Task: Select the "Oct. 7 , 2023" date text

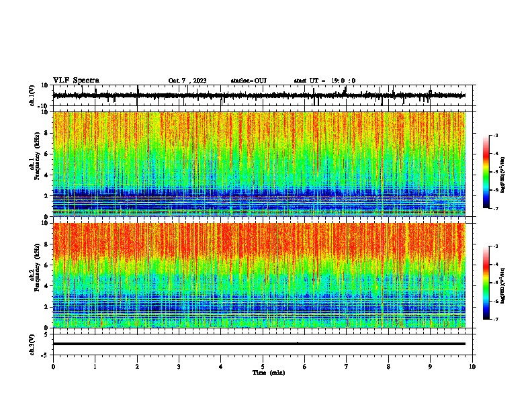Action: pyautogui.click(x=187, y=81)
